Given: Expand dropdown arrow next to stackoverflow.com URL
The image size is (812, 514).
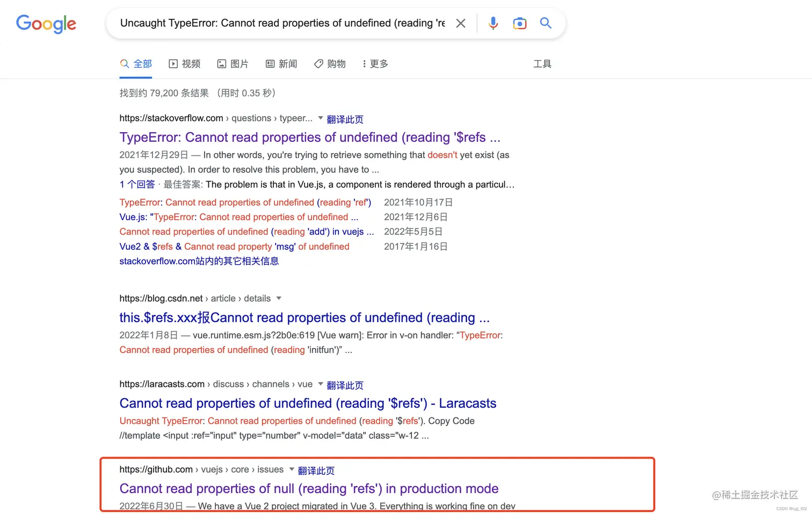Looking at the screenshot, I should pyautogui.click(x=321, y=118).
